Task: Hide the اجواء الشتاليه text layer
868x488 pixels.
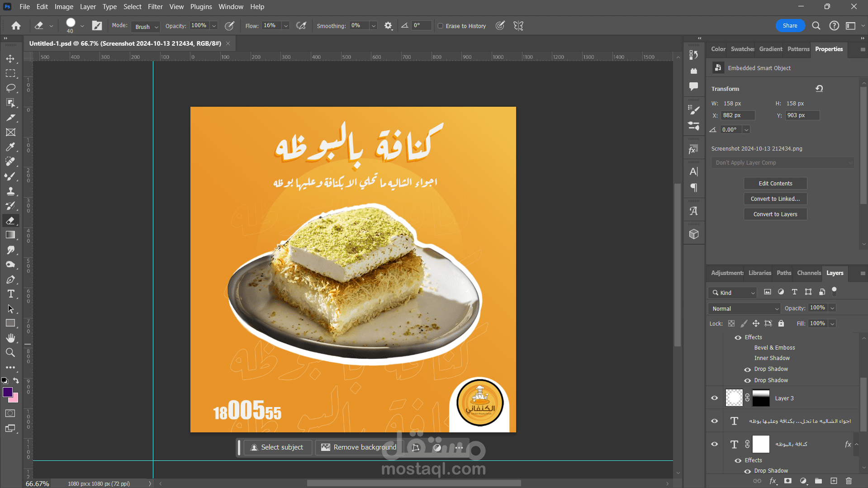Action: pyautogui.click(x=715, y=421)
